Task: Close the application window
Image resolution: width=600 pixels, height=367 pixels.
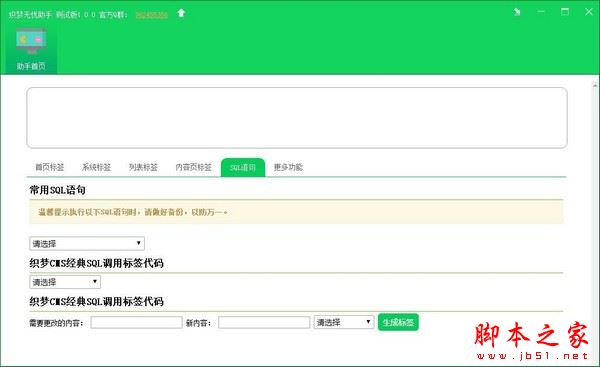Action: tap(589, 12)
